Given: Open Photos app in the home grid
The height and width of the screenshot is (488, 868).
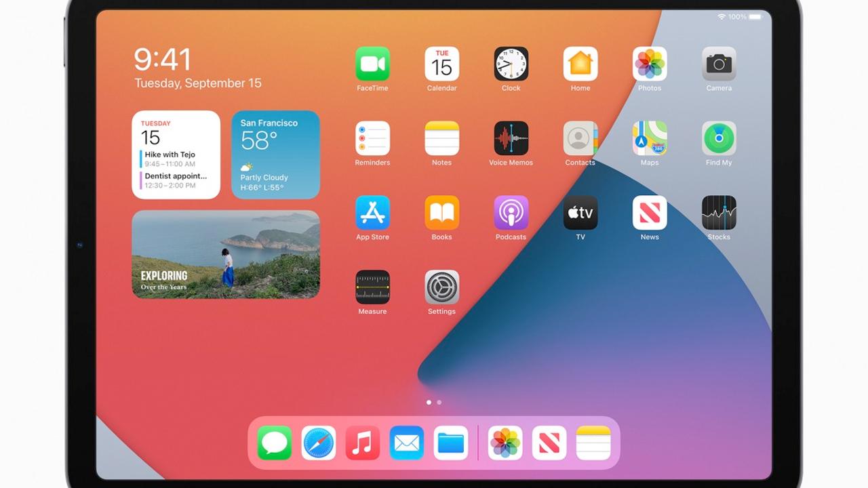Looking at the screenshot, I should tap(650, 64).
